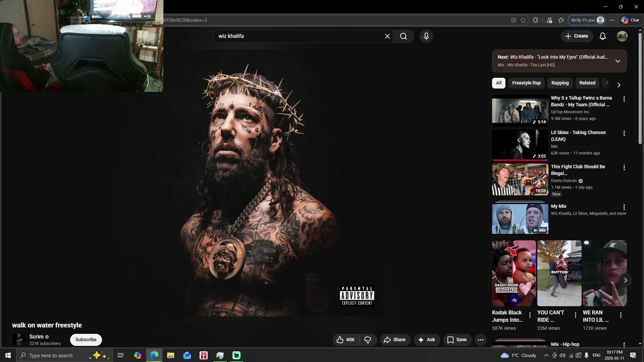Favorite this page with star icon
Image resolution: width=644 pixels, height=362 pixels.
[x=523, y=20]
